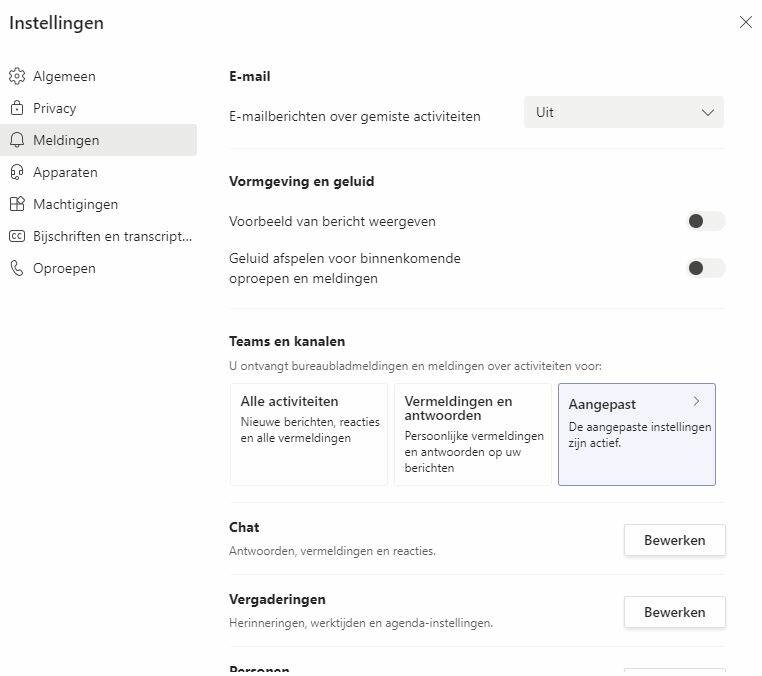Switch to the Apparaten tab
The image size is (762, 676).
(x=65, y=172)
